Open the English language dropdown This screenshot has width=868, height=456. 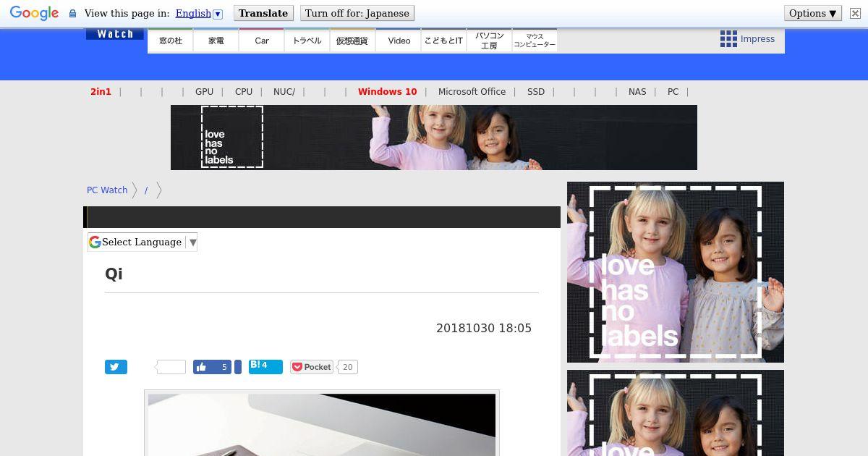199,13
